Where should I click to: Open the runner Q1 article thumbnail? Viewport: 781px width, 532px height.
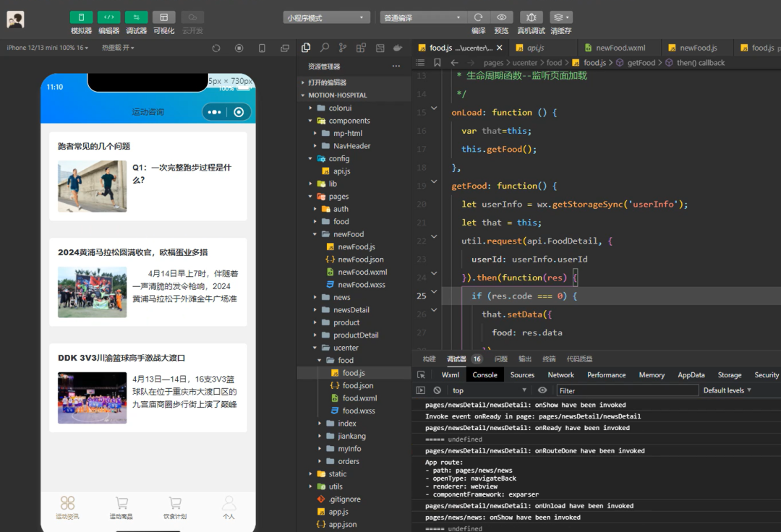pos(92,186)
